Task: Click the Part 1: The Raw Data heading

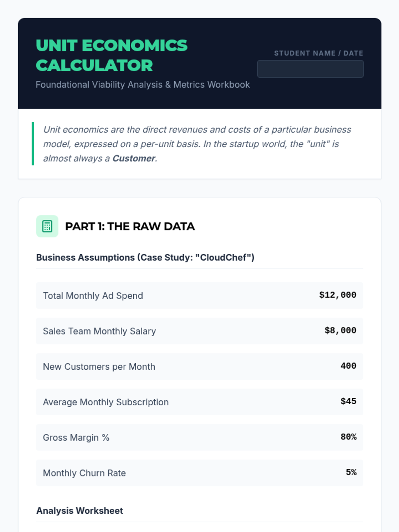Action: [130, 226]
